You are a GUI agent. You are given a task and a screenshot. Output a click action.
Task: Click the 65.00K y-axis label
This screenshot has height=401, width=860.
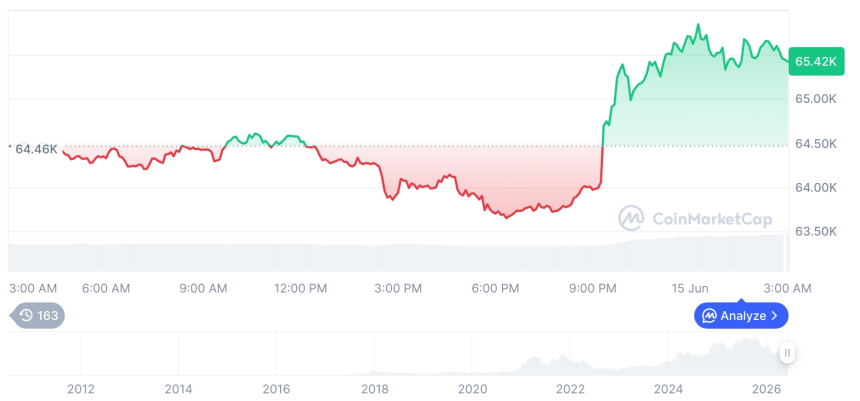click(816, 99)
